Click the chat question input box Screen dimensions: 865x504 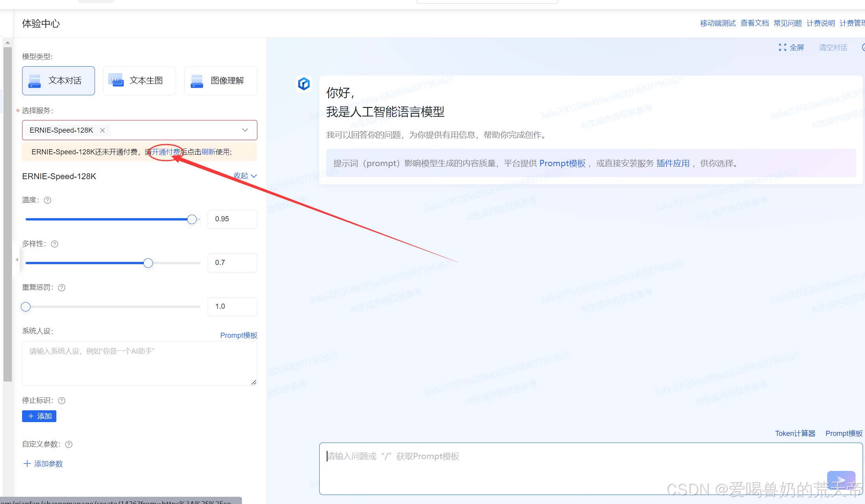[x=591, y=469]
